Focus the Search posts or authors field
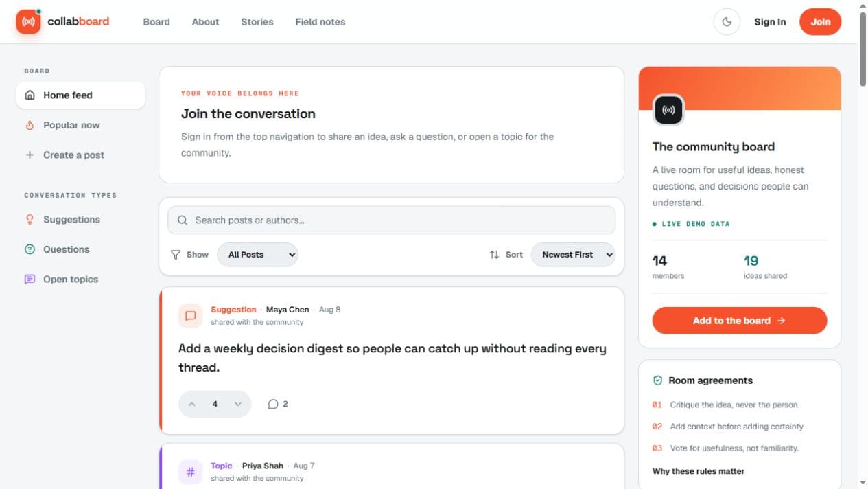This screenshot has width=868, height=489. [391, 220]
